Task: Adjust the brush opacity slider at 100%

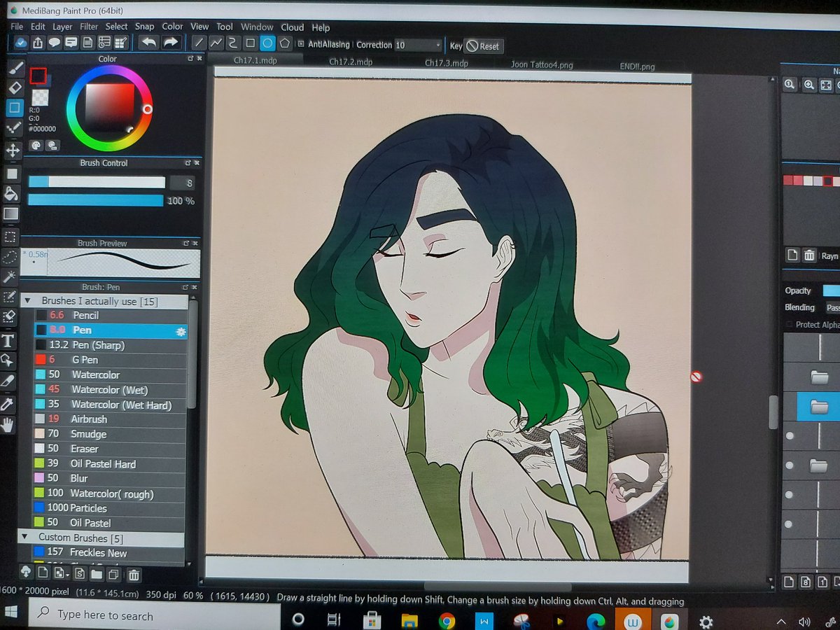Action: [x=95, y=200]
